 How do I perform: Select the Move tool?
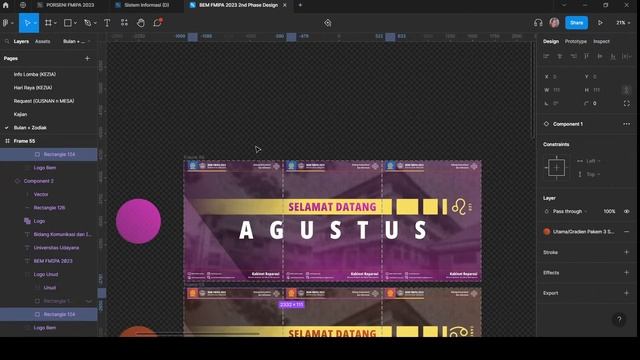[x=27, y=23]
